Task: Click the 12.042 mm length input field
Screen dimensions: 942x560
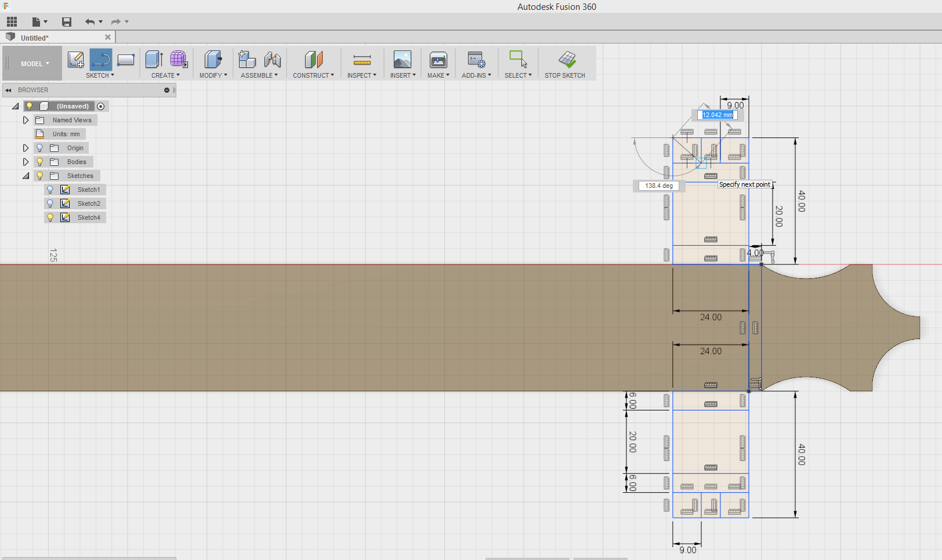Action: pyautogui.click(x=718, y=115)
